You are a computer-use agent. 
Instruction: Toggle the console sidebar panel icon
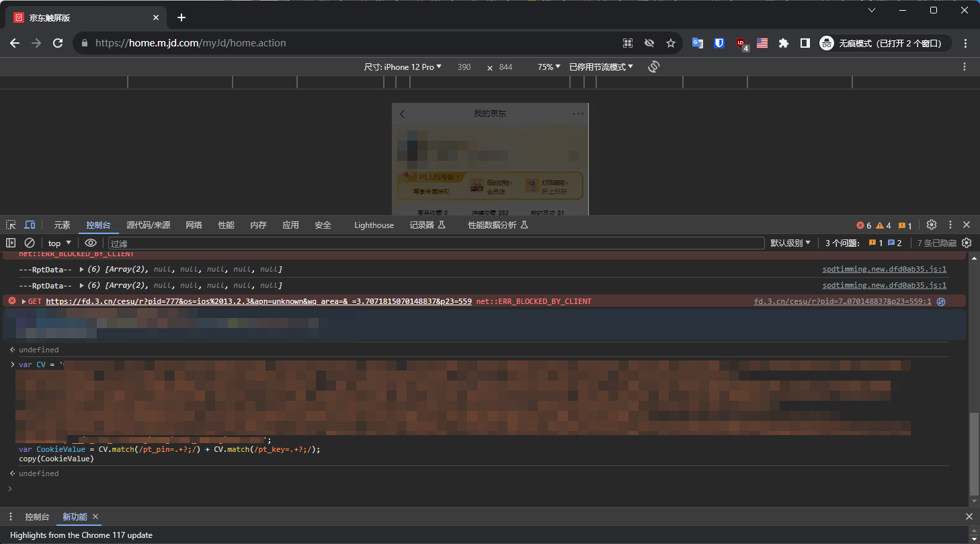coord(11,243)
